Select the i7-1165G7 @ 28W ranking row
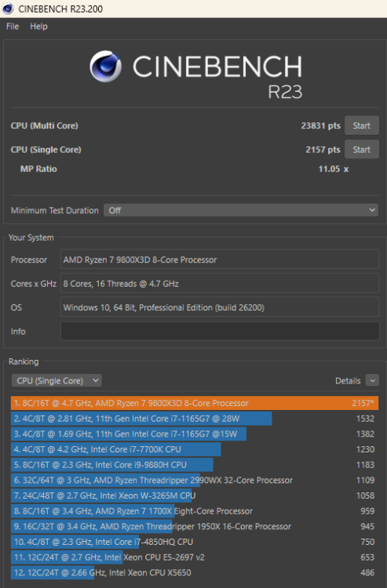The image size is (387, 588). tap(195, 419)
